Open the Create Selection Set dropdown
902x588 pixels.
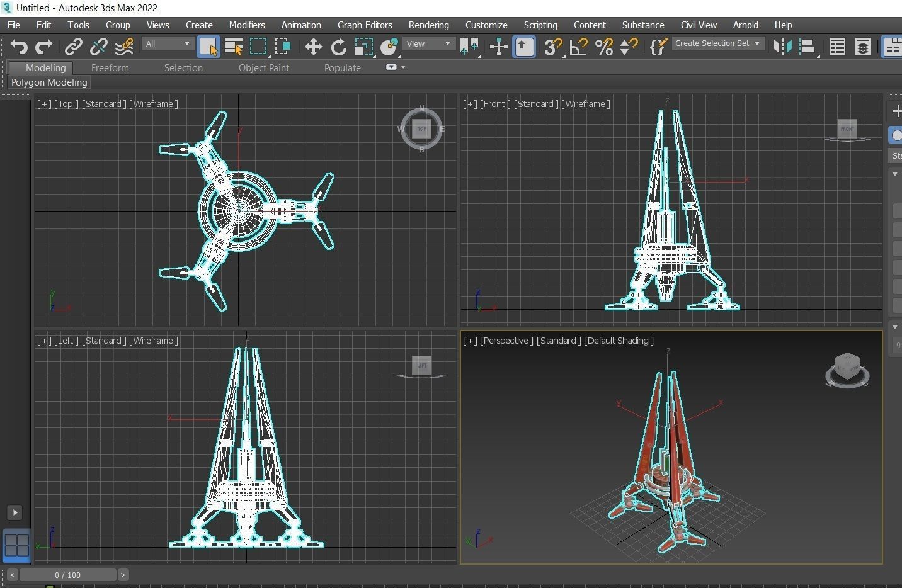[718, 43]
